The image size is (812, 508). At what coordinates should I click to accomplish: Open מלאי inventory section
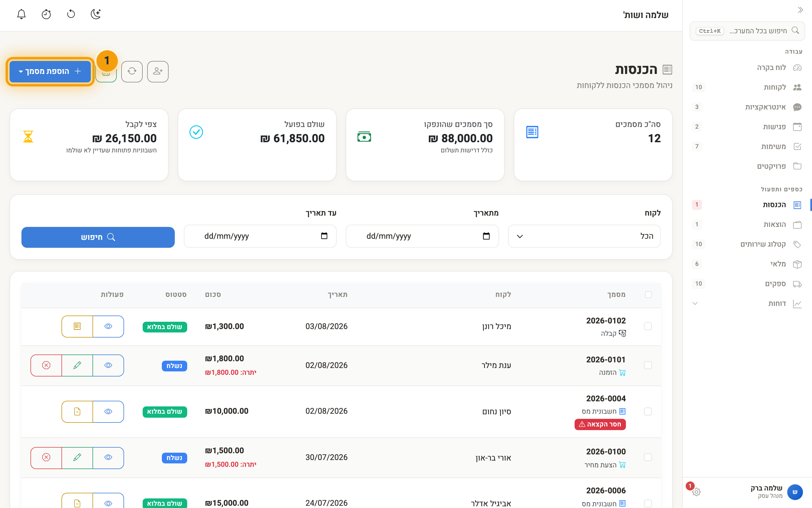(747, 264)
